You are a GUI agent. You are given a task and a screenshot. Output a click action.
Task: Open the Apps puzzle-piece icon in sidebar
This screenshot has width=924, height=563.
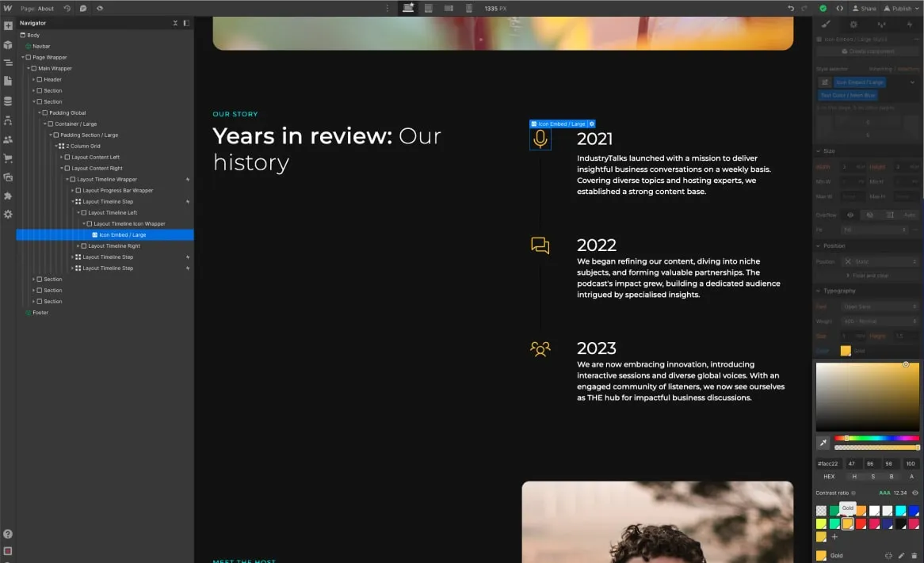pos(8,196)
